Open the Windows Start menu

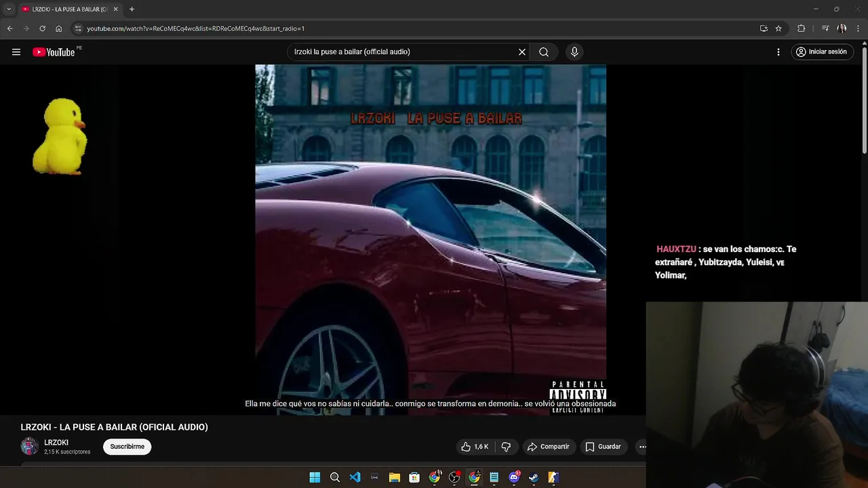tap(315, 477)
